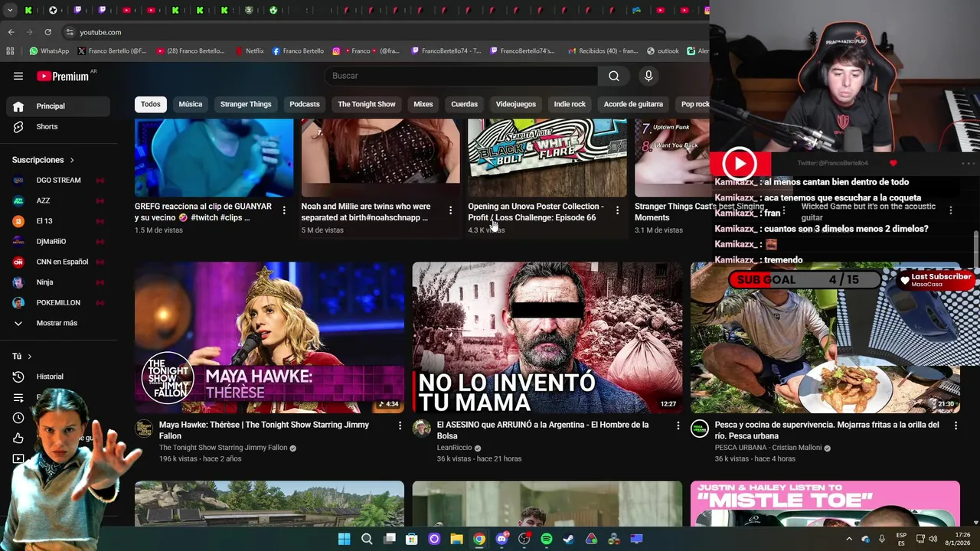Click PESCA URBANA channel avatar
The height and width of the screenshot is (551, 980).
700,429
